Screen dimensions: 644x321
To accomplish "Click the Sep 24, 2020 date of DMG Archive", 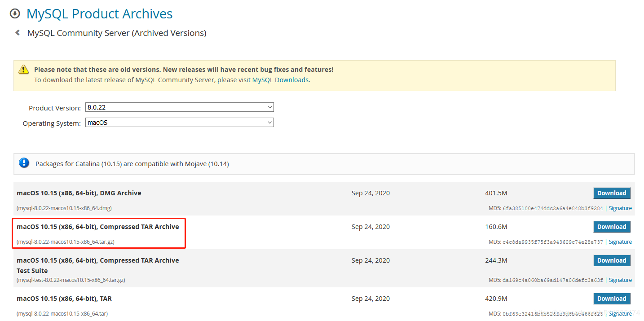I will click(x=371, y=193).
